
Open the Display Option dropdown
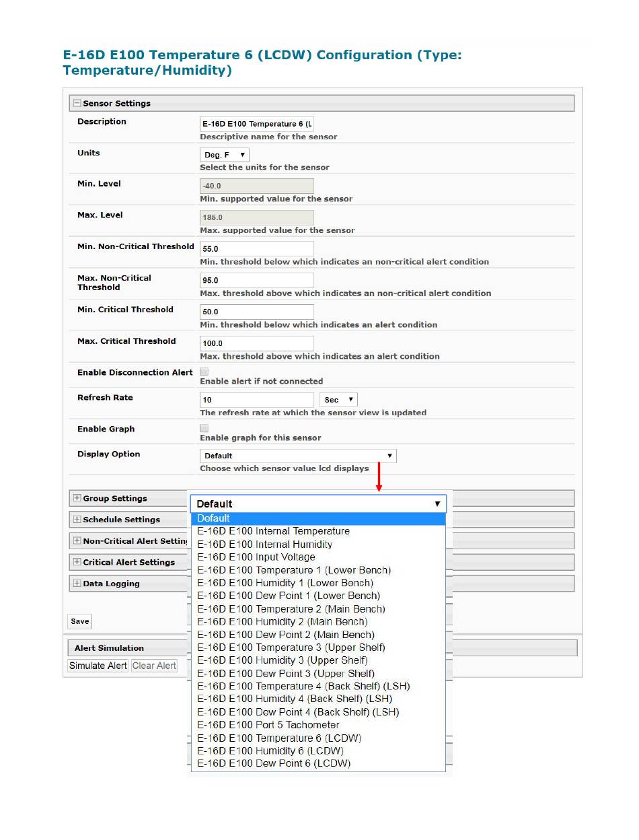[x=298, y=456]
